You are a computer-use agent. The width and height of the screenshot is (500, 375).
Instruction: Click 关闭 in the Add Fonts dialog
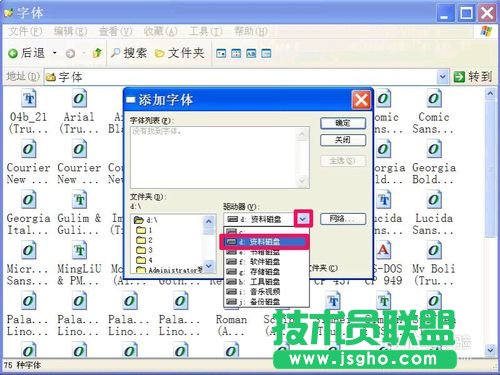(343, 140)
